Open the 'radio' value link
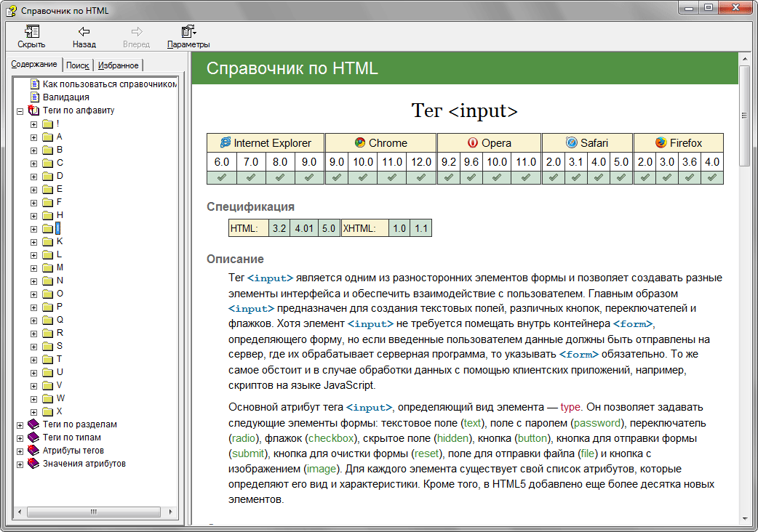Image resolution: width=758 pixels, height=532 pixels. click(x=243, y=438)
